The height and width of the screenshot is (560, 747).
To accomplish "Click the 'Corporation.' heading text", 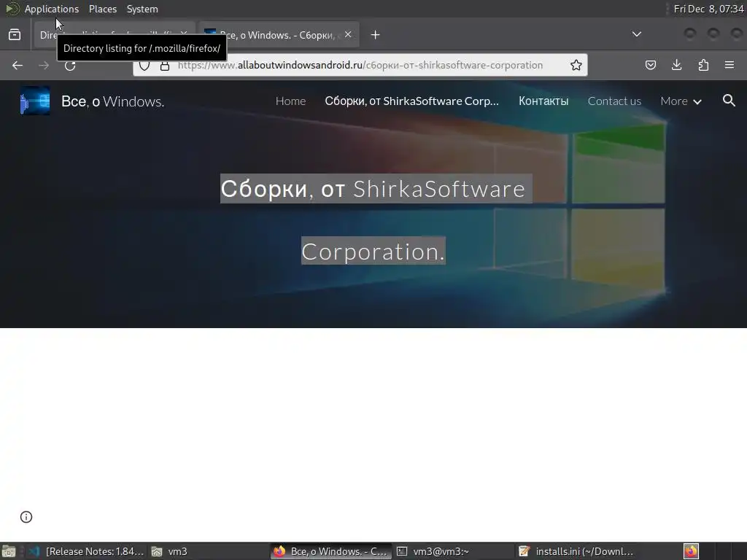I will pos(373,251).
